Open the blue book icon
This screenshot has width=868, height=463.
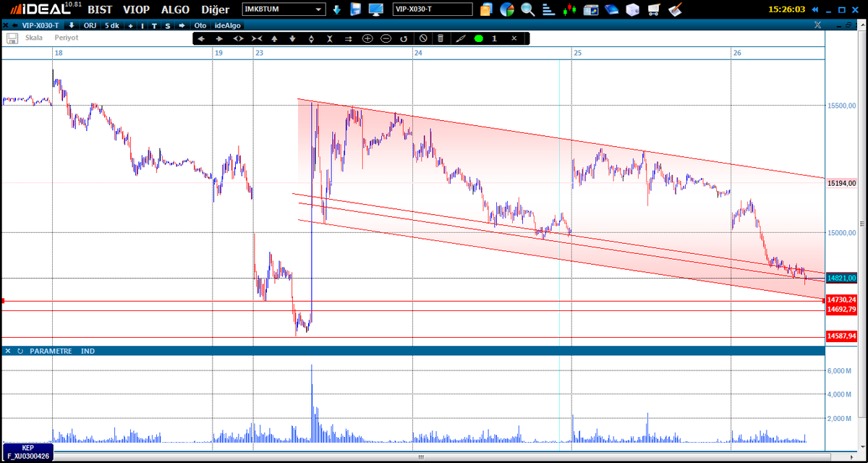(612, 9)
